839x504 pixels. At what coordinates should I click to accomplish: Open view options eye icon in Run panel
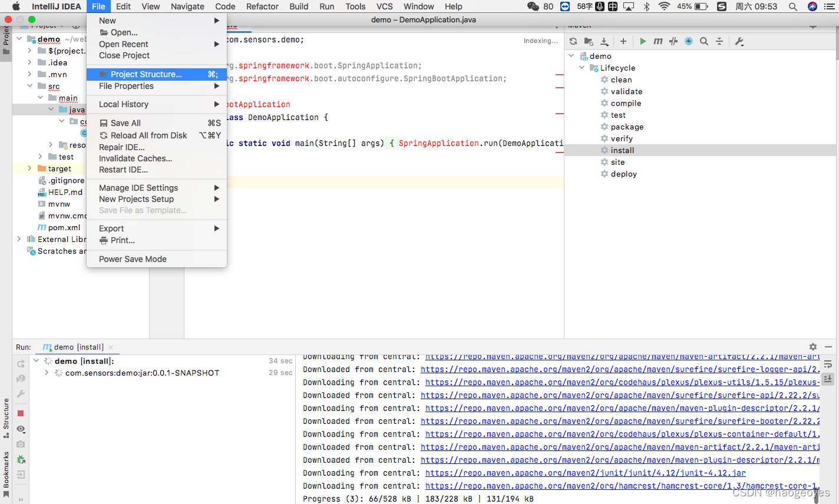pos(21,429)
